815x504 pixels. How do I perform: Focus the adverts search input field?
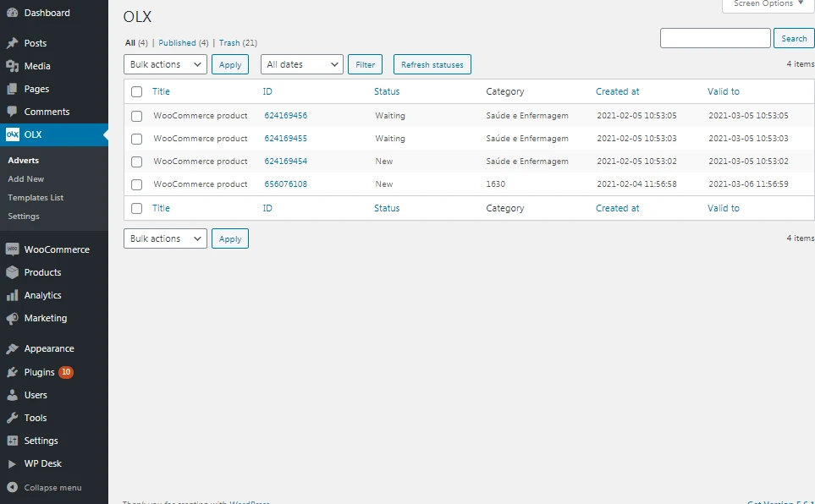point(715,38)
